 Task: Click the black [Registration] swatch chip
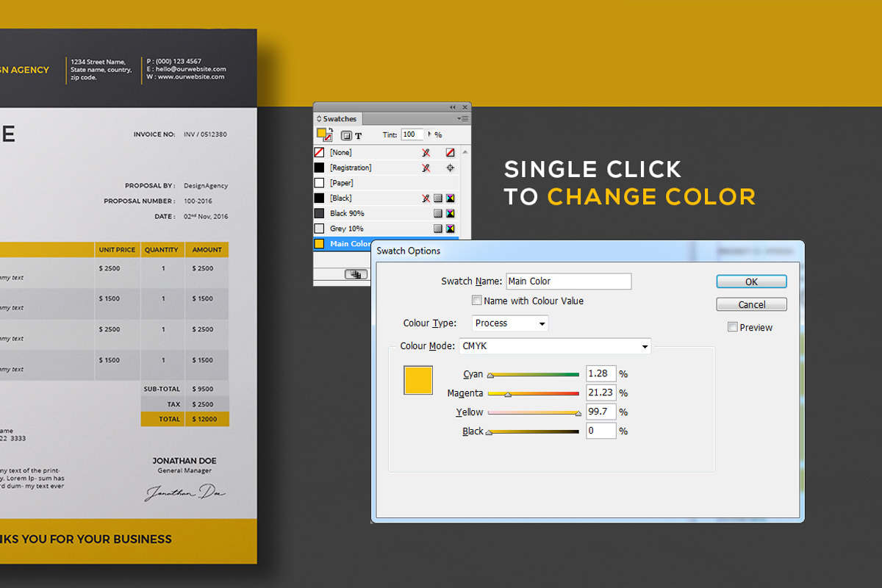point(319,168)
